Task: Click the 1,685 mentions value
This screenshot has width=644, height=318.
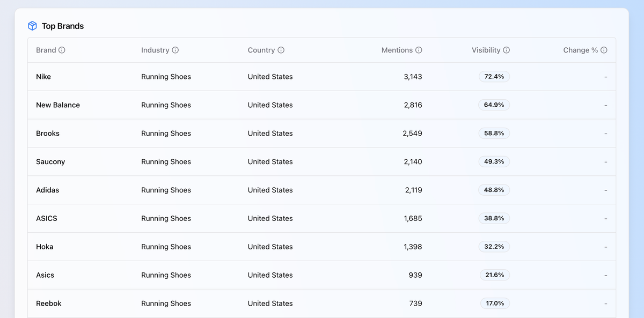Action: 413,219
